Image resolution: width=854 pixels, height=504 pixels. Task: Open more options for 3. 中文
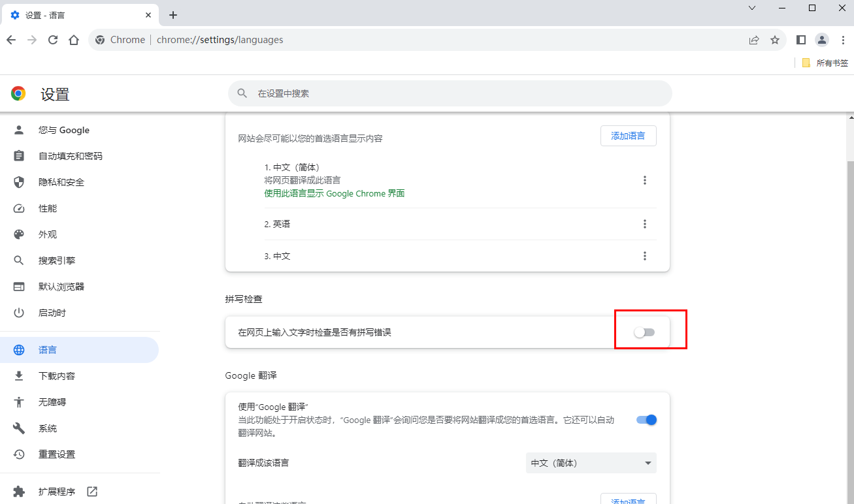(x=645, y=256)
